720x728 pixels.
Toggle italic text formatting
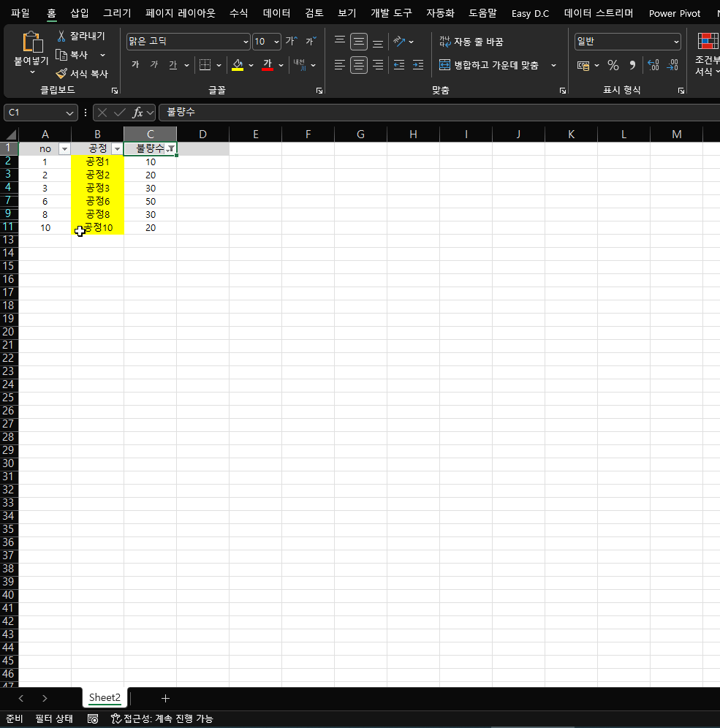tap(154, 65)
